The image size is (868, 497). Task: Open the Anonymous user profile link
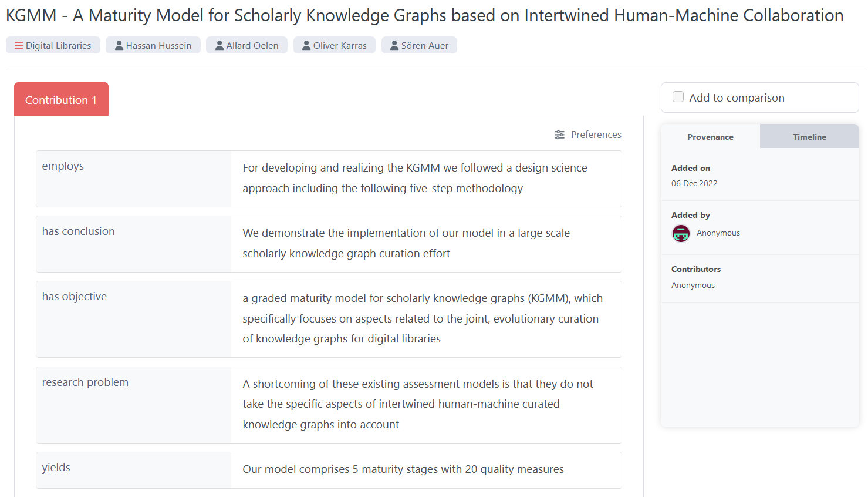[x=718, y=233]
